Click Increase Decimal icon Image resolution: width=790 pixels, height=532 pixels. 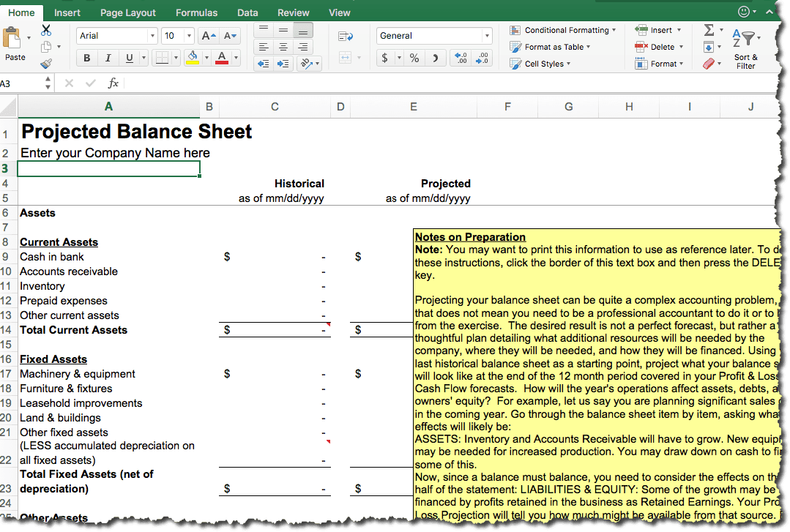click(461, 58)
